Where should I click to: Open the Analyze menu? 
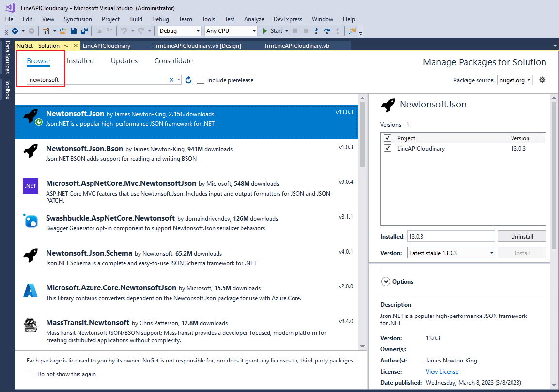coord(254,19)
